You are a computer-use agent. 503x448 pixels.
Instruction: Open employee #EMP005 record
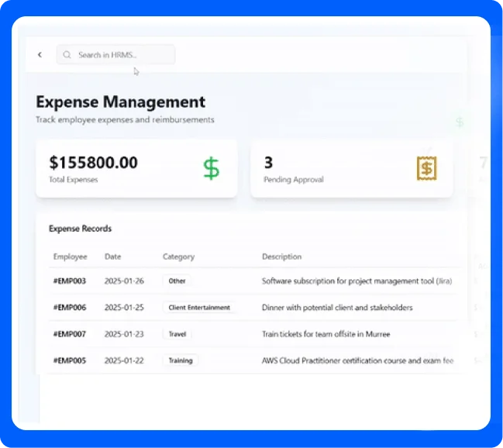(x=70, y=360)
